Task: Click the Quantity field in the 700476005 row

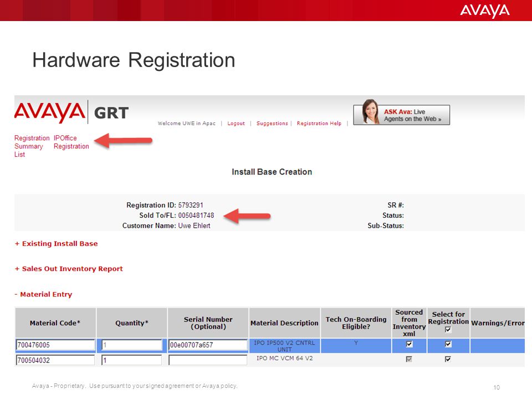Action: [x=132, y=345]
